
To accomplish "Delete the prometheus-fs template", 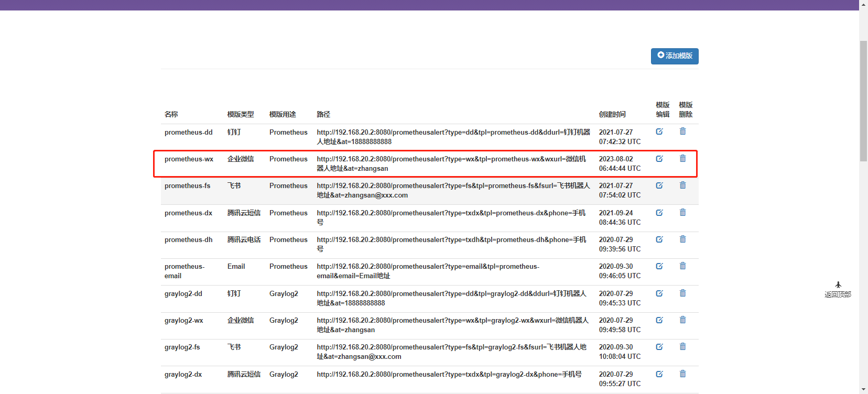I will [x=682, y=185].
